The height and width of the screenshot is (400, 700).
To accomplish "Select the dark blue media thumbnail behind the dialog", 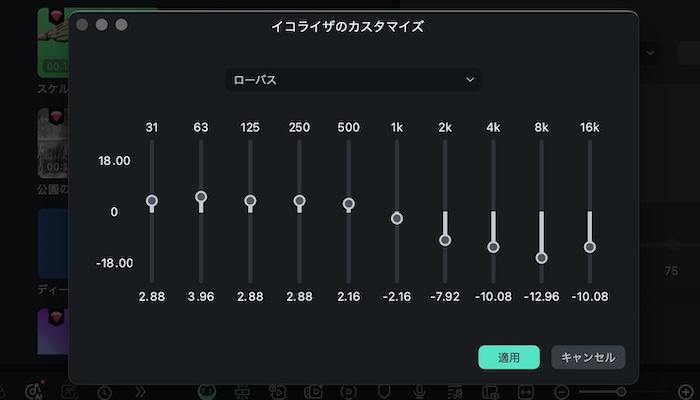I will pyautogui.click(x=53, y=244).
